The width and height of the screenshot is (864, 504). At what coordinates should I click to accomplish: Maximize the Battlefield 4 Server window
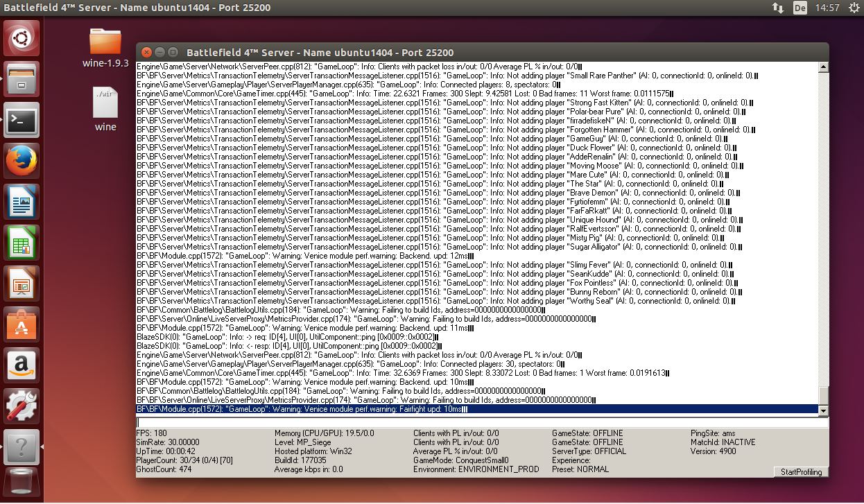172,53
